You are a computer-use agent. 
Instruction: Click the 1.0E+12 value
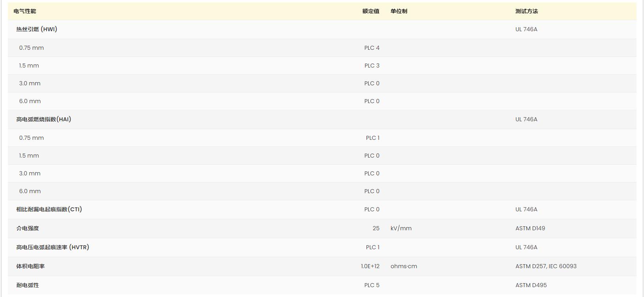coord(370,266)
